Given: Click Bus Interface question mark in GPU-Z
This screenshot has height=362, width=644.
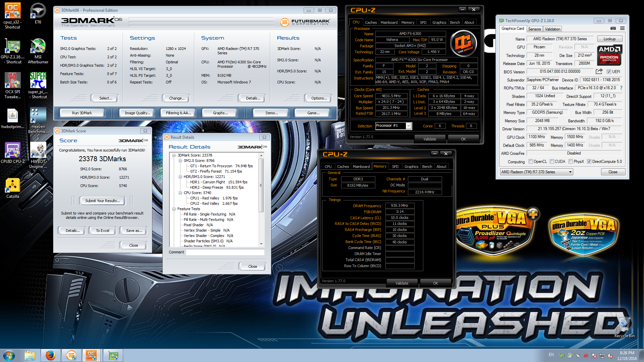Looking at the screenshot, I should (x=621, y=88).
